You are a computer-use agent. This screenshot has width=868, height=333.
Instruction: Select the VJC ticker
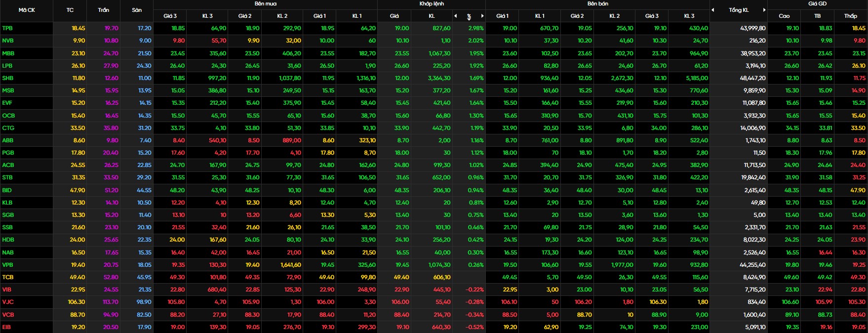(x=7, y=302)
